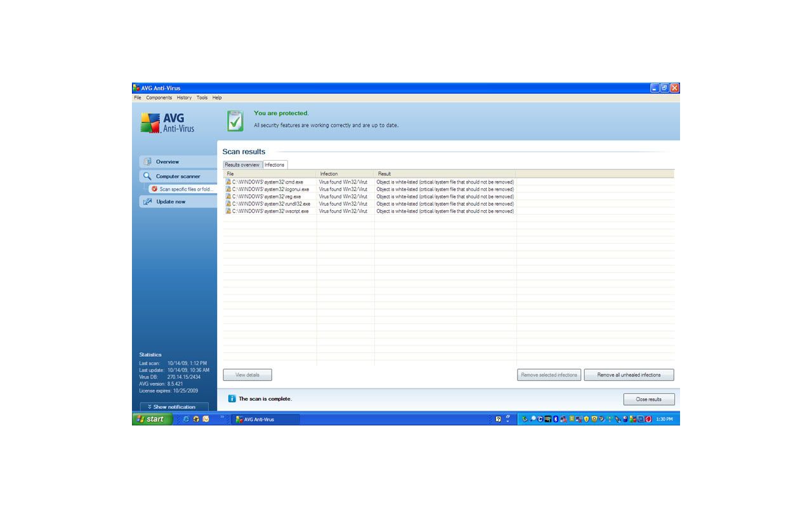812x508 pixels.
Task: Switch to the Results overview tab
Action: point(242,165)
